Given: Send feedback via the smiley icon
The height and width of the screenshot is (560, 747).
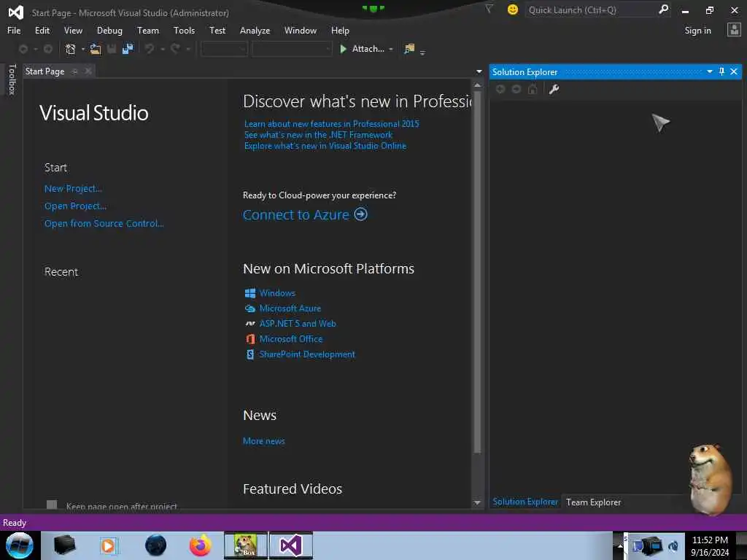Looking at the screenshot, I should point(513,9).
